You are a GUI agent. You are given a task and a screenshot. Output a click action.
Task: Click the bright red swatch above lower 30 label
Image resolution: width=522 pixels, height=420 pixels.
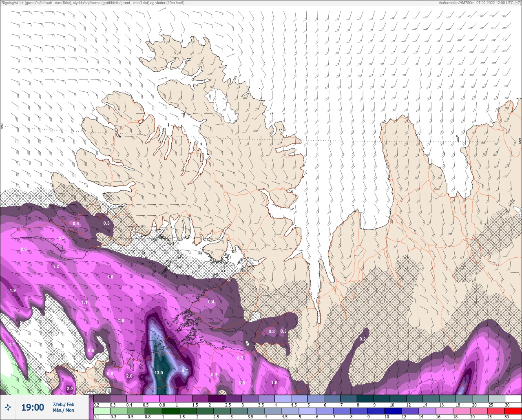tap(513, 411)
